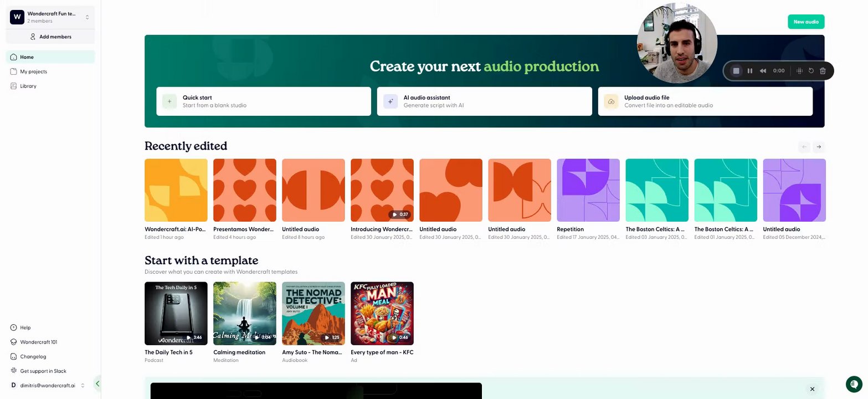Click the Add members button
This screenshot has height=399, width=868.
pyautogui.click(x=50, y=37)
